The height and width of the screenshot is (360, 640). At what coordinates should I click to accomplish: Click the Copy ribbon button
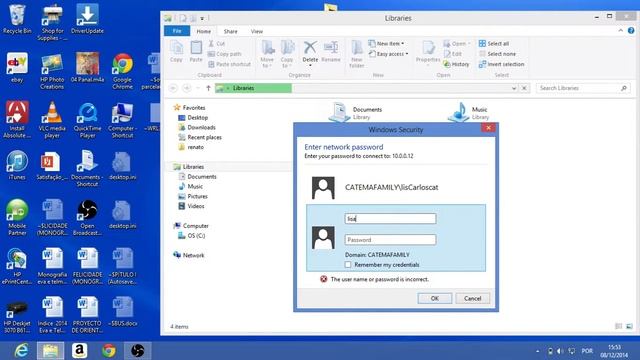click(176, 52)
